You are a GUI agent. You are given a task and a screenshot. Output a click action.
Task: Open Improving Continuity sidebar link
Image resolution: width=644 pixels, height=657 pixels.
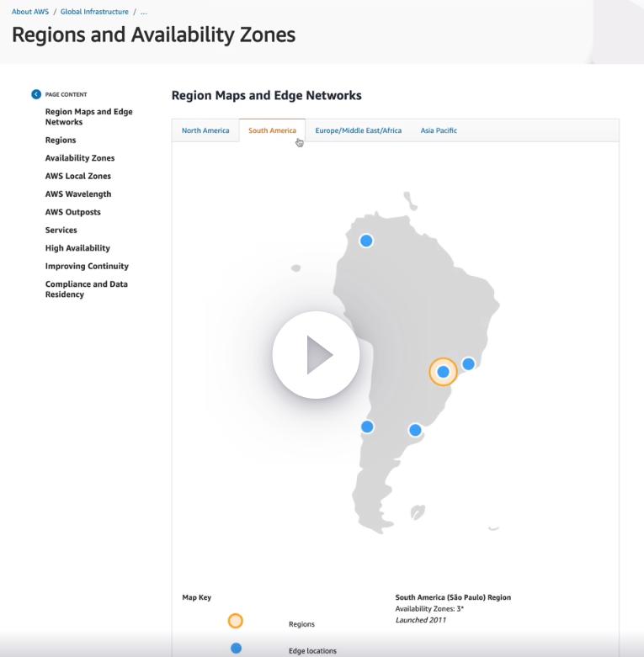[87, 266]
